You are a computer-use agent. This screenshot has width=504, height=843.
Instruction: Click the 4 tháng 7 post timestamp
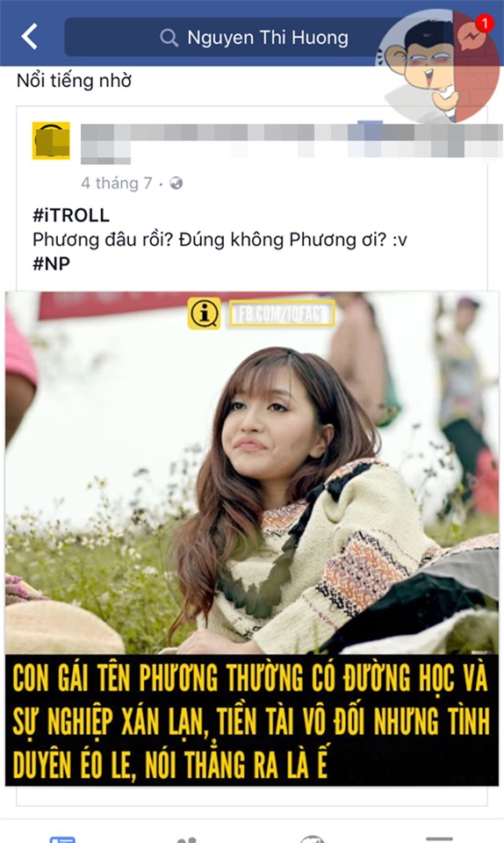[x=117, y=184]
